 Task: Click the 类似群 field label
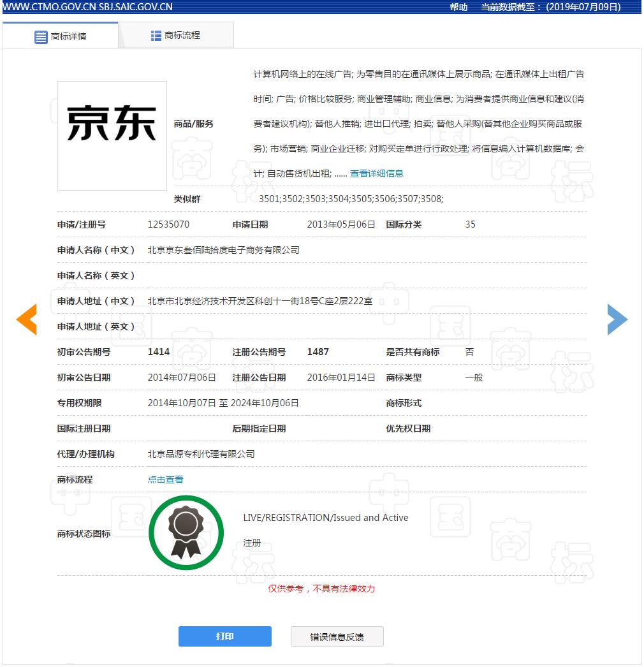tap(187, 199)
